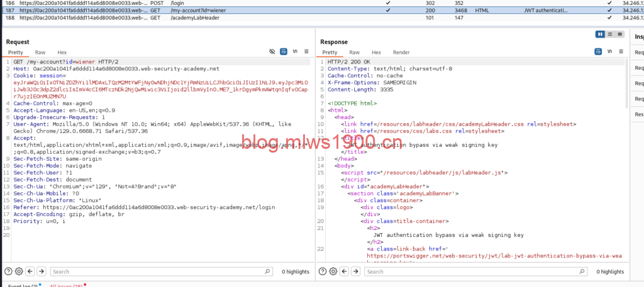Go to next match in Response search
This screenshot has width=644, height=287.
point(356,271)
